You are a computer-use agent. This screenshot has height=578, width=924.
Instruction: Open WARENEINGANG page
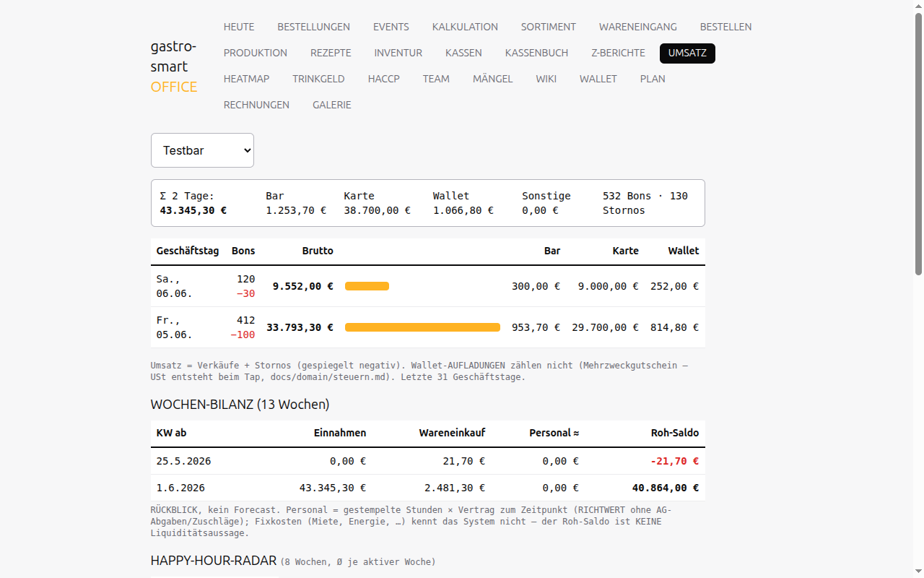tap(638, 27)
